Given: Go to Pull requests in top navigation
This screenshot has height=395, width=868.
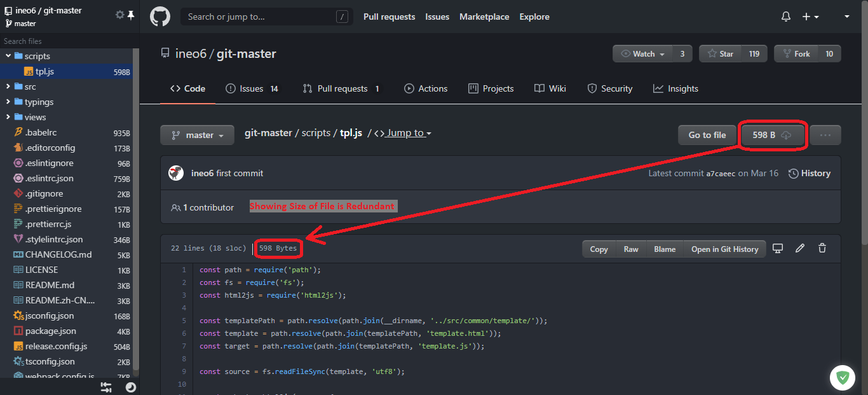Looking at the screenshot, I should [389, 17].
